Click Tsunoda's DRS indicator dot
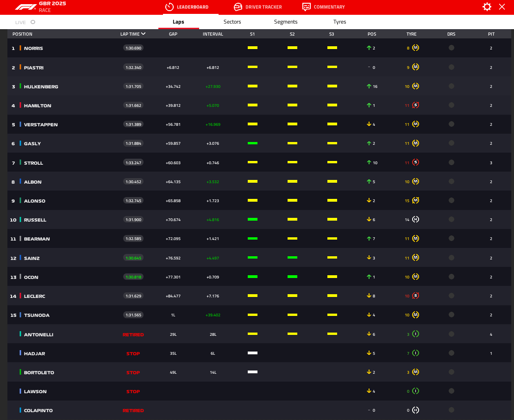 point(451,315)
